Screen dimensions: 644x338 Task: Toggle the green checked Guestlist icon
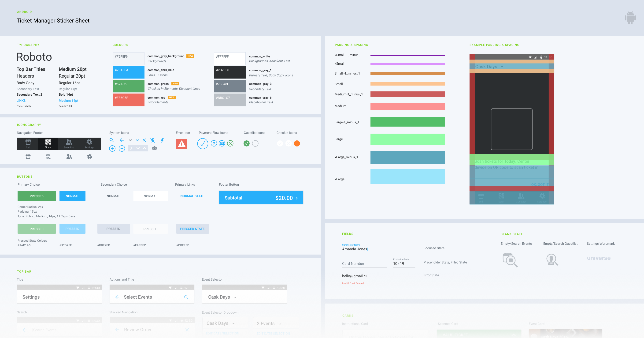tap(247, 143)
